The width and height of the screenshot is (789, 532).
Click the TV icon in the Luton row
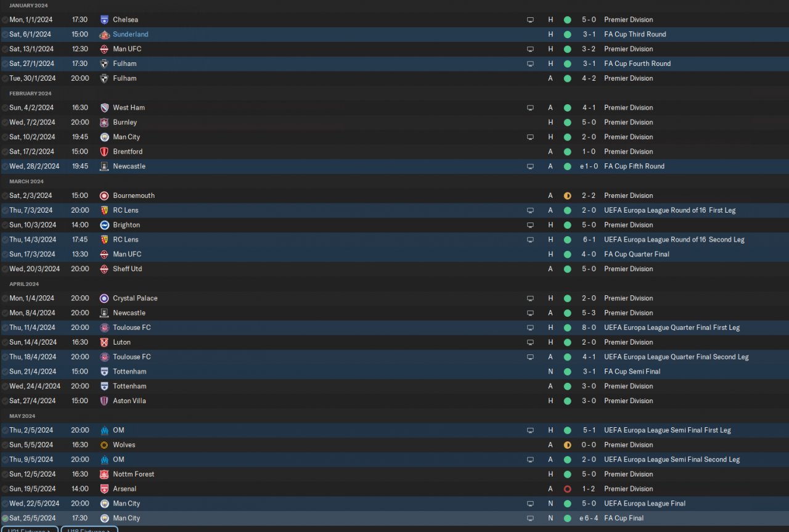(530, 343)
